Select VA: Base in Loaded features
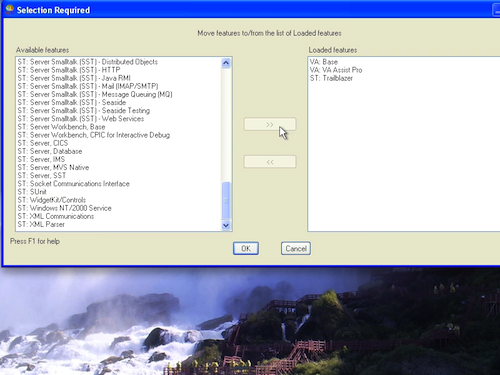This screenshot has height=375, width=500. point(324,62)
